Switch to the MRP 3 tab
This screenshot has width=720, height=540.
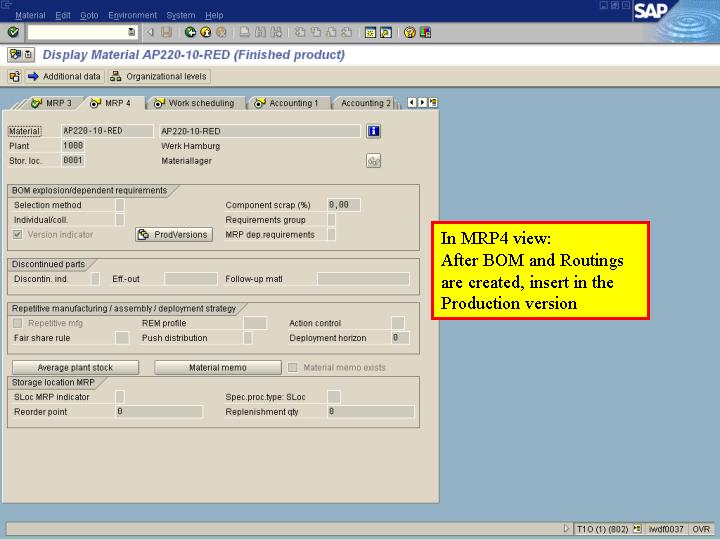coord(51,103)
